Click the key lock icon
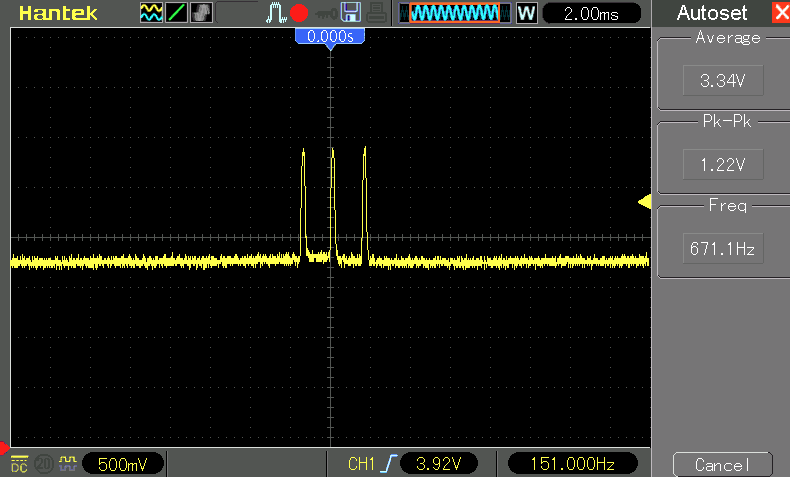This screenshot has width=790, height=477. [324, 13]
